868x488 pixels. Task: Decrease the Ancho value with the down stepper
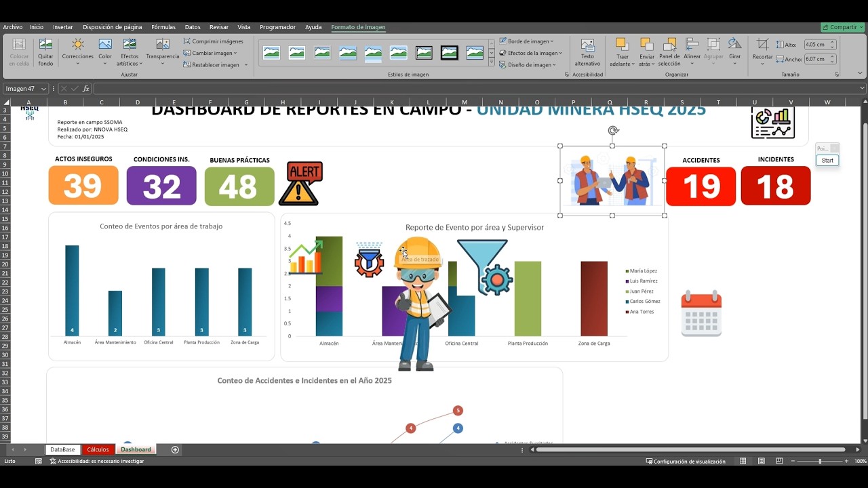[x=833, y=62]
